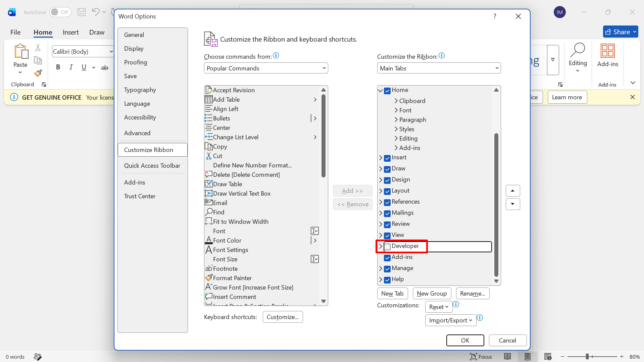Move selected tab up with arrow button
This screenshot has height=362, width=644.
tap(513, 191)
